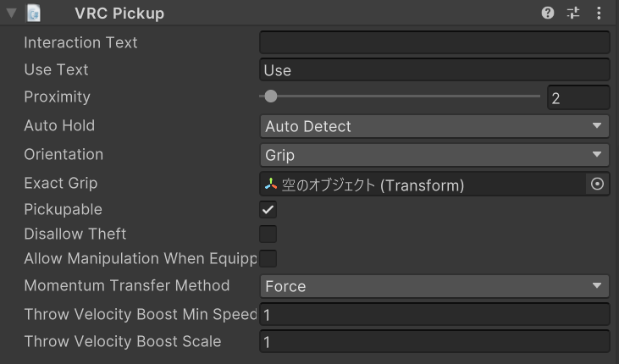Click Throw Velocity Boost Min Speed field
Viewport: 619px width, 364px height.
(x=434, y=314)
